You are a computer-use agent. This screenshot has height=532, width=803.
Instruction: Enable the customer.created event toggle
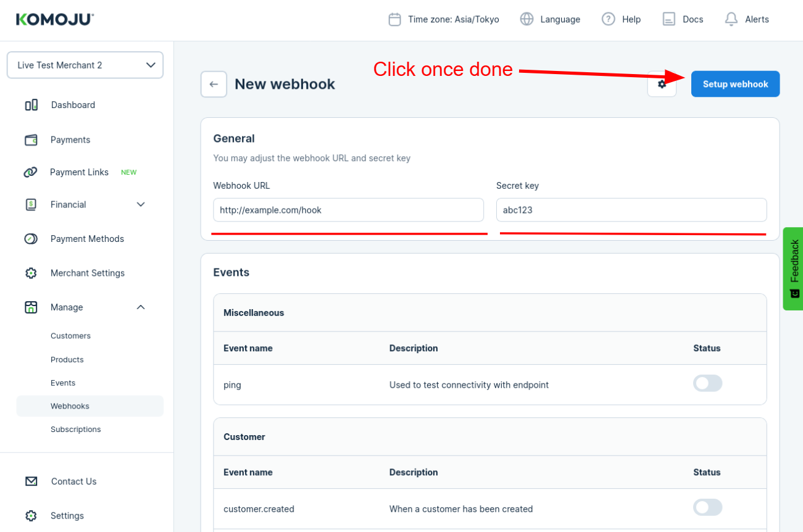707,507
